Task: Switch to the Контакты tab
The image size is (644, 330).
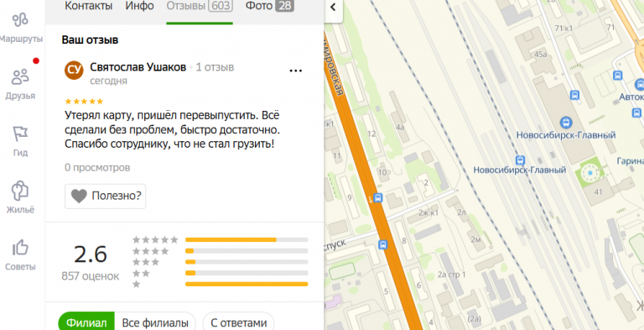Action: click(x=89, y=6)
